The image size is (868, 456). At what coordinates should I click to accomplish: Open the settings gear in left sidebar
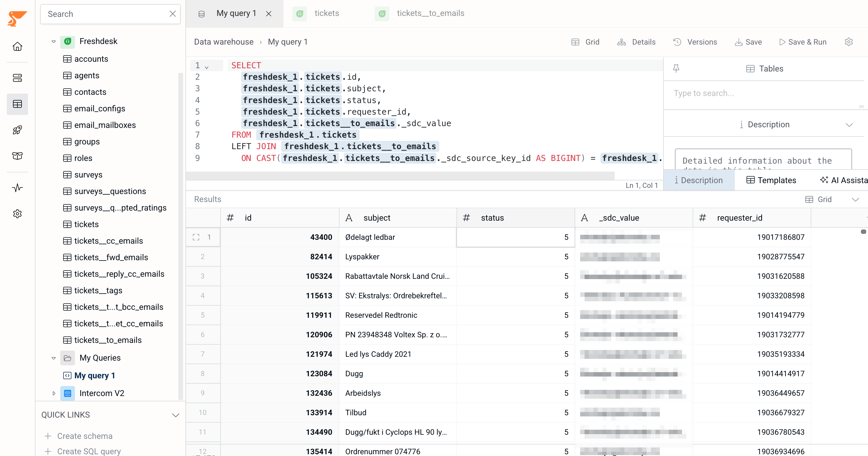[x=17, y=214]
